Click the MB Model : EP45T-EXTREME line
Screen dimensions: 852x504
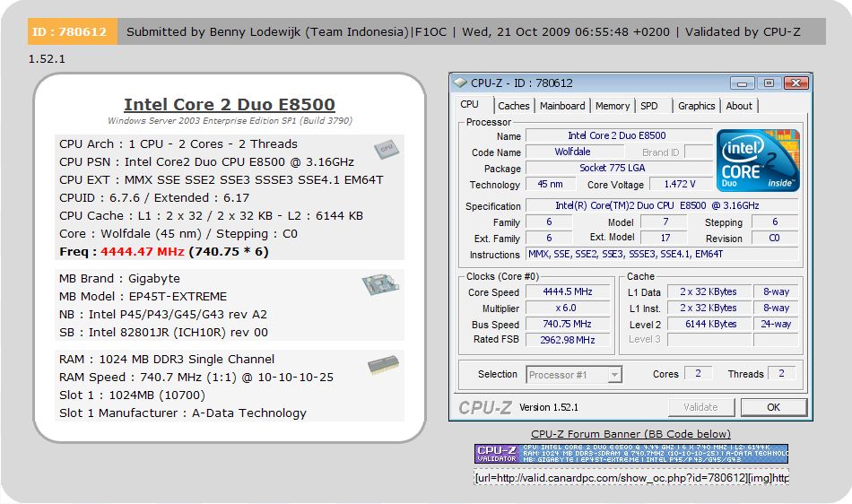click(x=143, y=297)
